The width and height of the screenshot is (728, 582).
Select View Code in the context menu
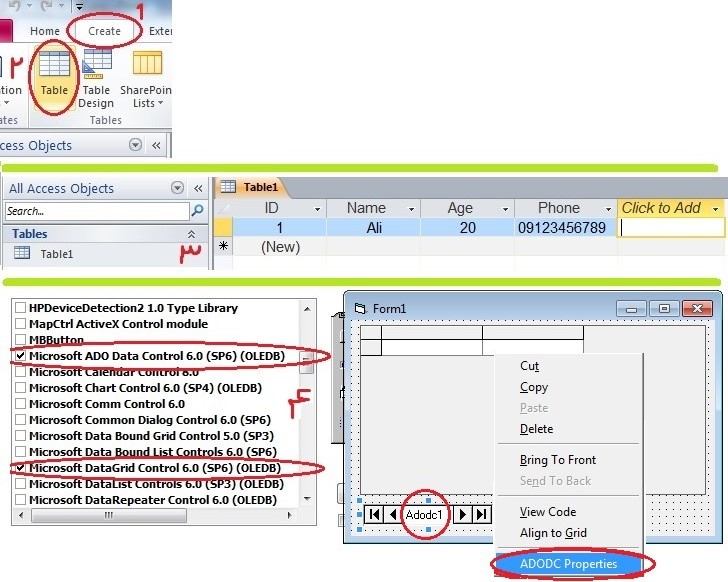tap(547, 512)
